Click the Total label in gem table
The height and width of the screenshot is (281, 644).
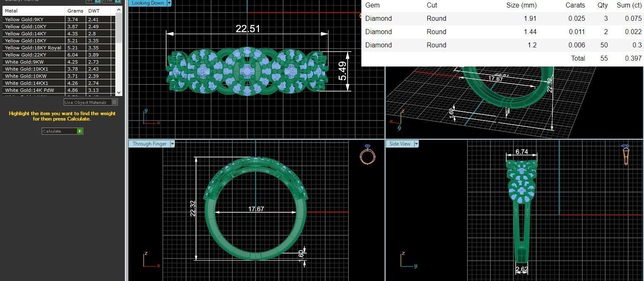click(578, 58)
